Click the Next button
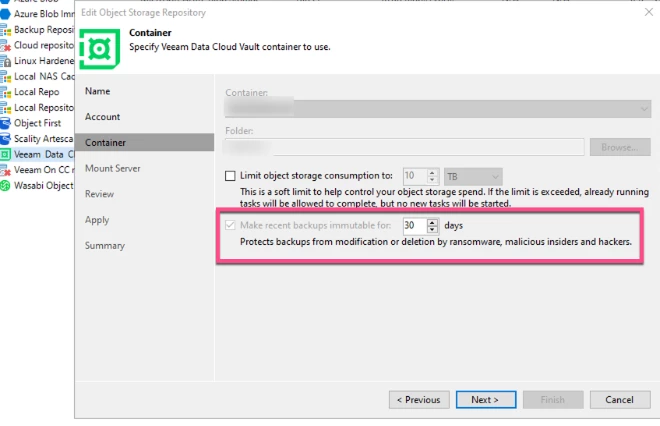This screenshot has height=426, width=660. click(x=486, y=399)
